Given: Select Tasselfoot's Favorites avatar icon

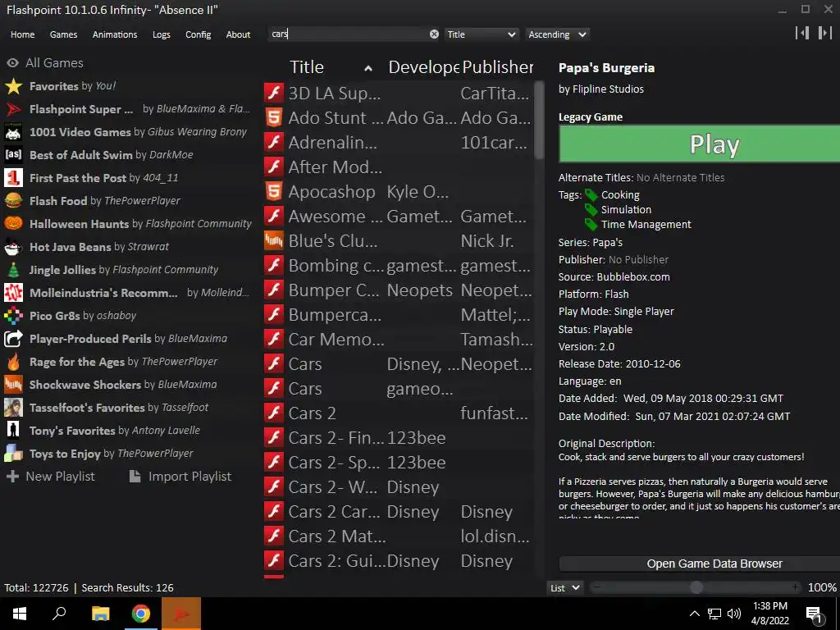Looking at the screenshot, I should [x=13, y=408].
